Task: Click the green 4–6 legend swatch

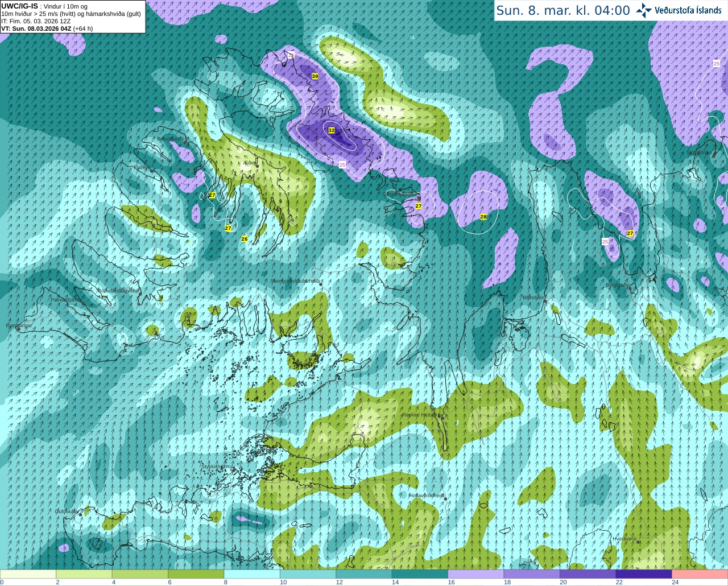Action: 140,574
